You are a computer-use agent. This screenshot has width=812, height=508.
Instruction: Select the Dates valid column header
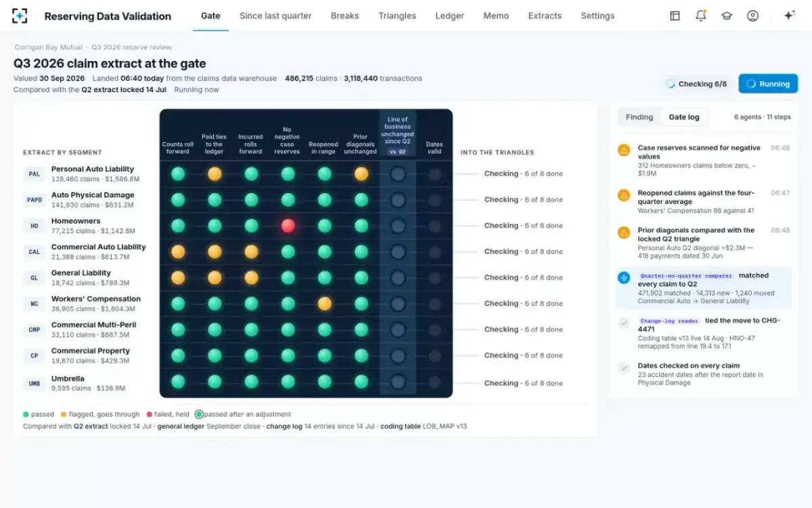tap(434, 147)
